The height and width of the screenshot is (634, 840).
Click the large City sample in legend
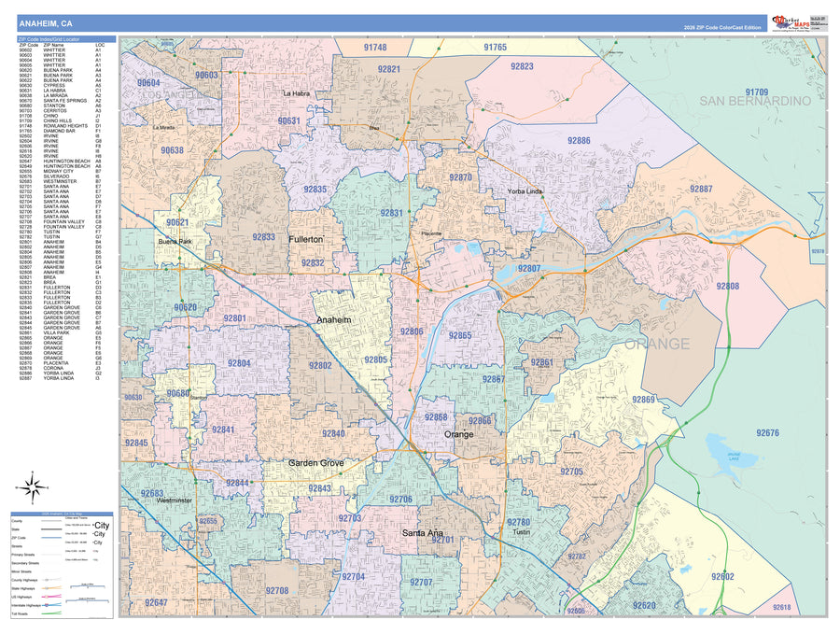pyautogui.click(x=101, y=525)
